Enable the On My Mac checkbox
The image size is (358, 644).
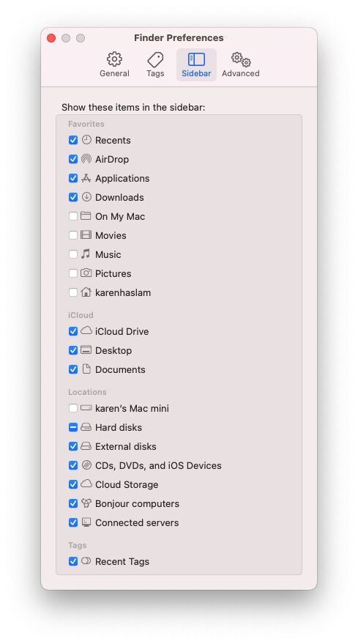pyautogui.click(x=73, y=216)
